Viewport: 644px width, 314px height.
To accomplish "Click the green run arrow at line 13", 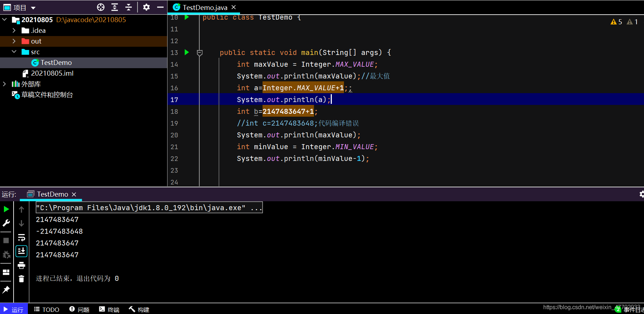I will (186, 52).
